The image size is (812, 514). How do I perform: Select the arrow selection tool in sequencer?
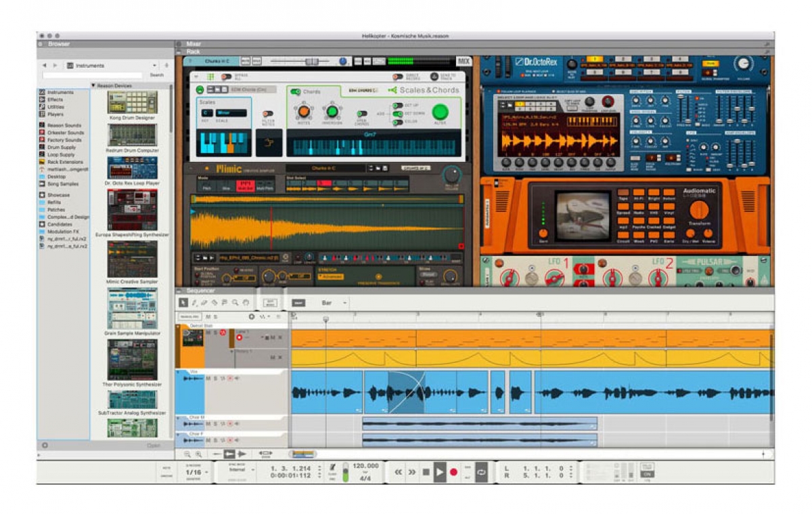pyautogui.click(x=183, y=303)
